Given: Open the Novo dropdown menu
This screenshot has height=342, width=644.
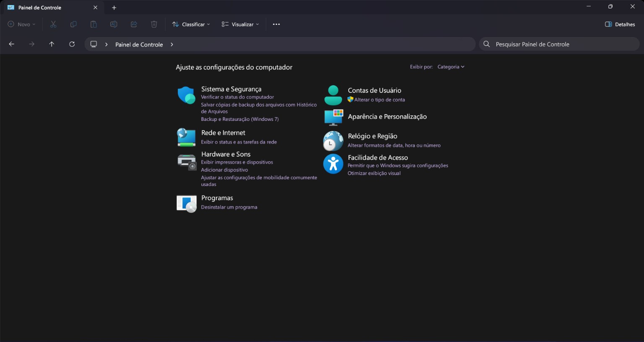Looking at the screenshot, I should 21,24.
